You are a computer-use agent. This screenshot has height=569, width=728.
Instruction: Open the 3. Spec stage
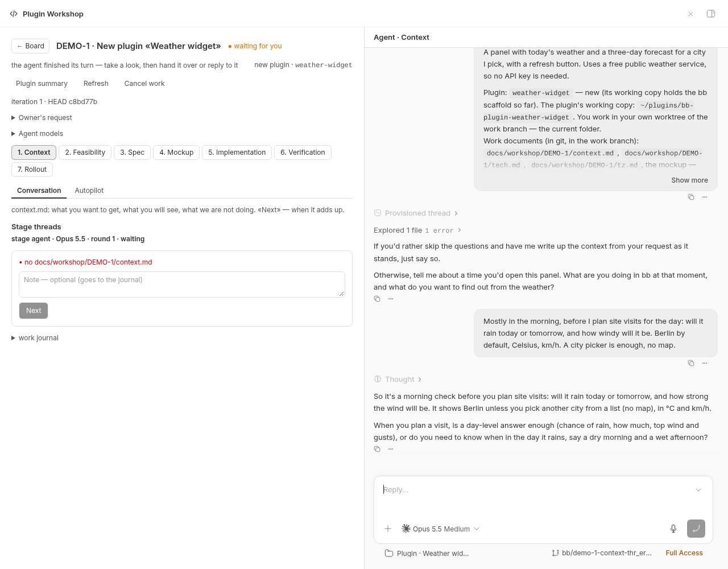[x=132, y=152]
